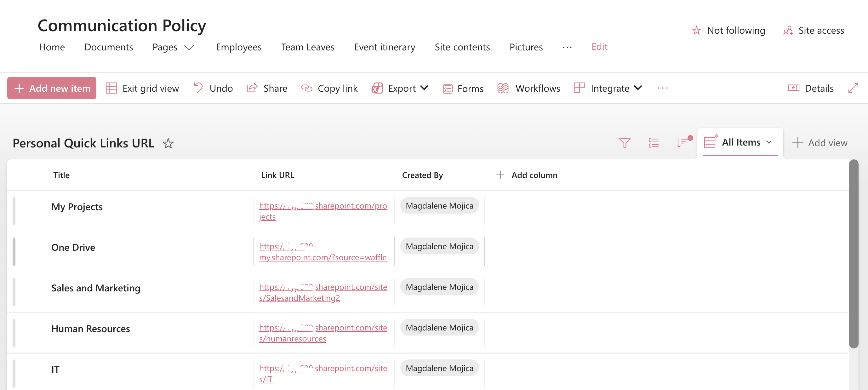Open Site contents navigation item
This screenshot has height=390, width=868.
pos(462,47)
